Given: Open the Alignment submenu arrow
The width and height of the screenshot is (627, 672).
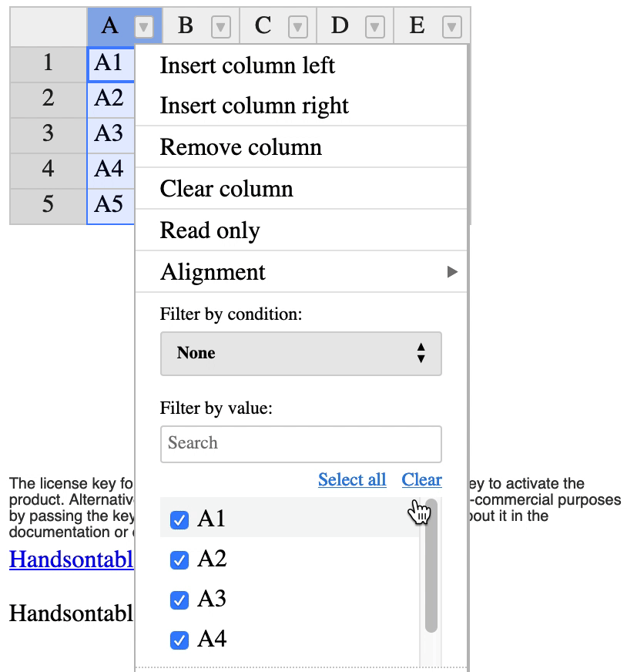Looking at the screenshot, I should [451, 272].
